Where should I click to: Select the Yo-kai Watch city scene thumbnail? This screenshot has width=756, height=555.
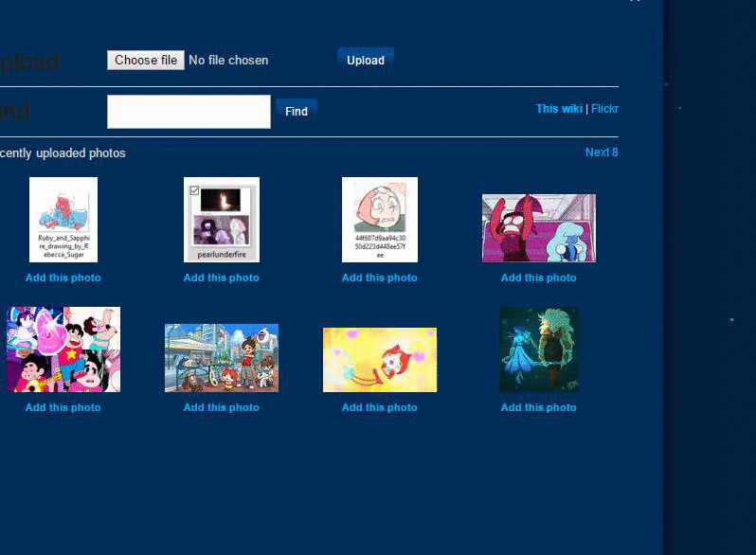coord(222,358)
